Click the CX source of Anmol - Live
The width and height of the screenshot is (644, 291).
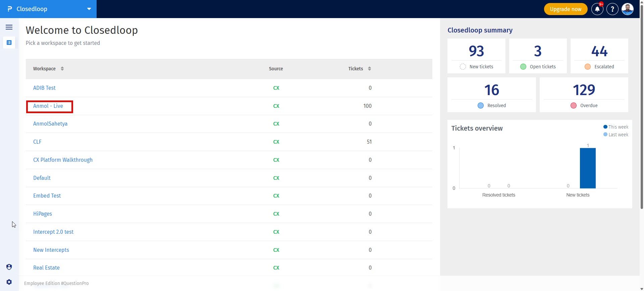pyautogui.click(x=276, y=106)
